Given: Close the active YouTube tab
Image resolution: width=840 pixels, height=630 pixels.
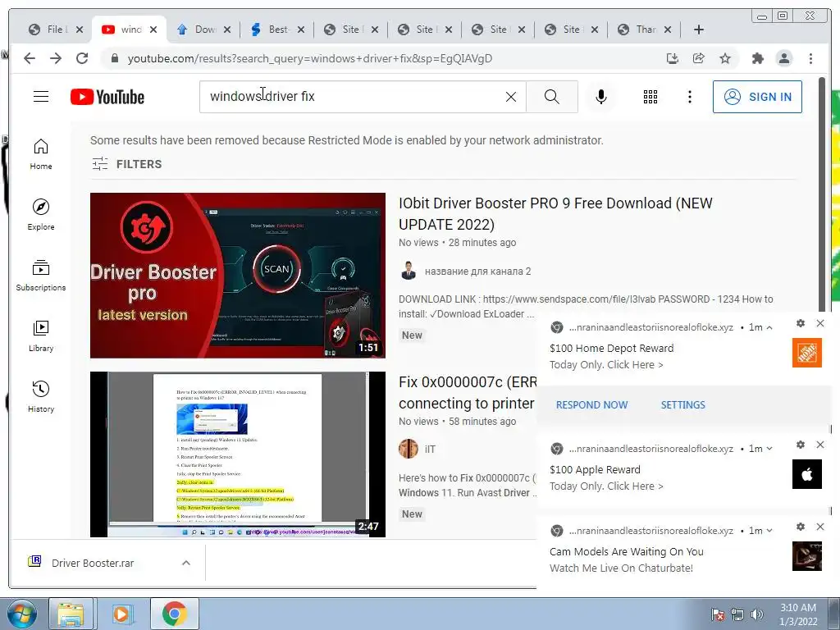Looking at the screenshot, I should 153,30.
